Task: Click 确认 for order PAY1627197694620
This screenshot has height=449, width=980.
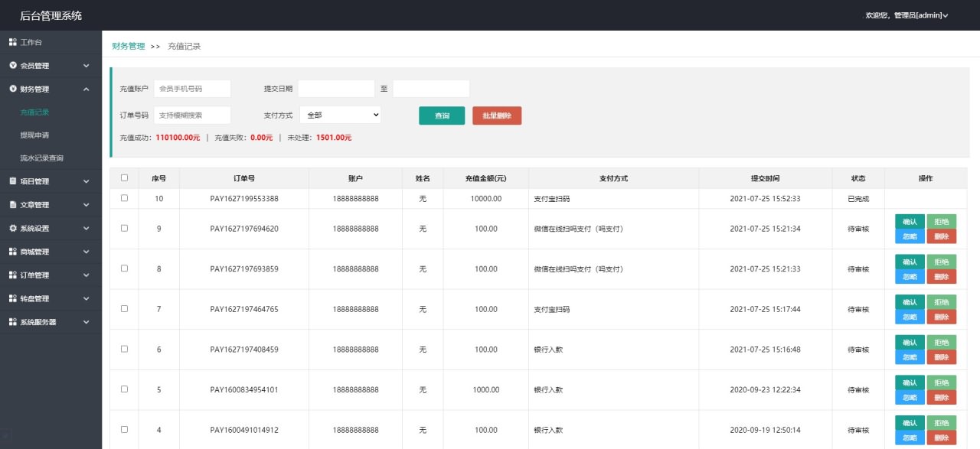Action: (910, 221)
